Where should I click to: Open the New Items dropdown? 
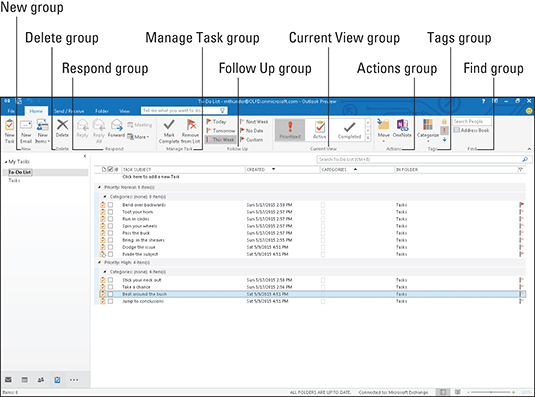(x=42, y=131)
